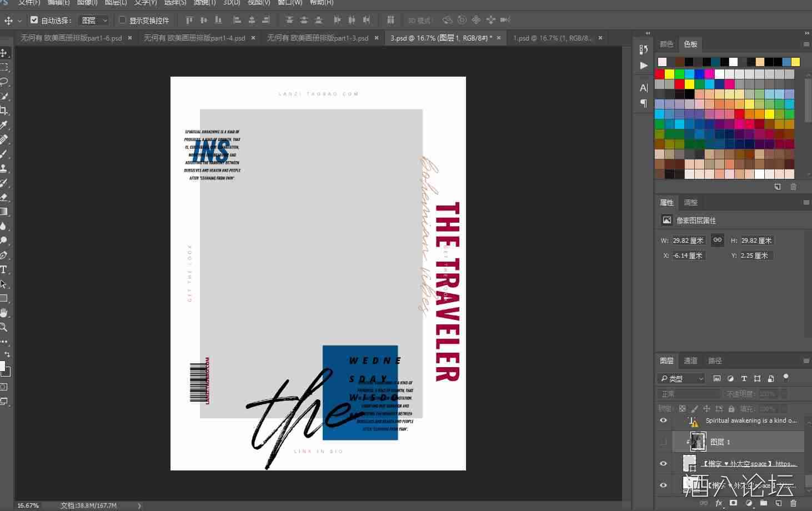Image resolution: width=812 pixels, height=511 pixels.
Task: Pick the Crop tool in toolbar
Action: (4, 111)
